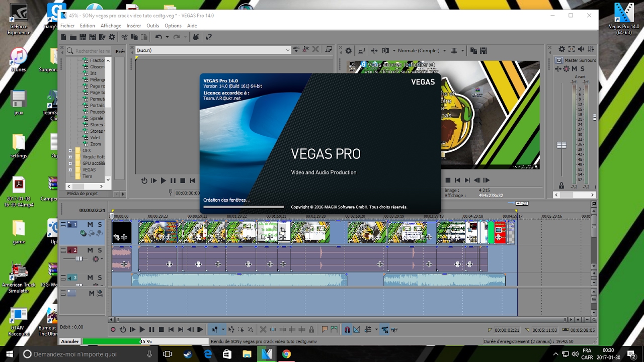Open the mixing console faders icon
The width and height of the screenshot is (644, 362).
(591, 49)
